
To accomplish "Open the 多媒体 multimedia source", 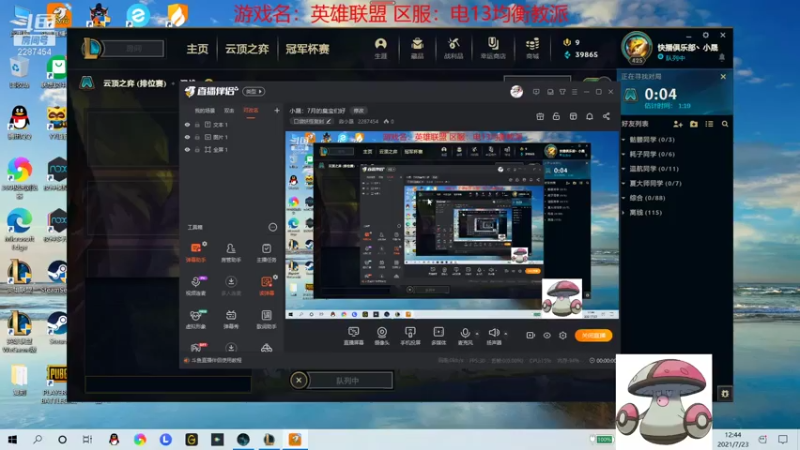I will click(x=438, y=336).
